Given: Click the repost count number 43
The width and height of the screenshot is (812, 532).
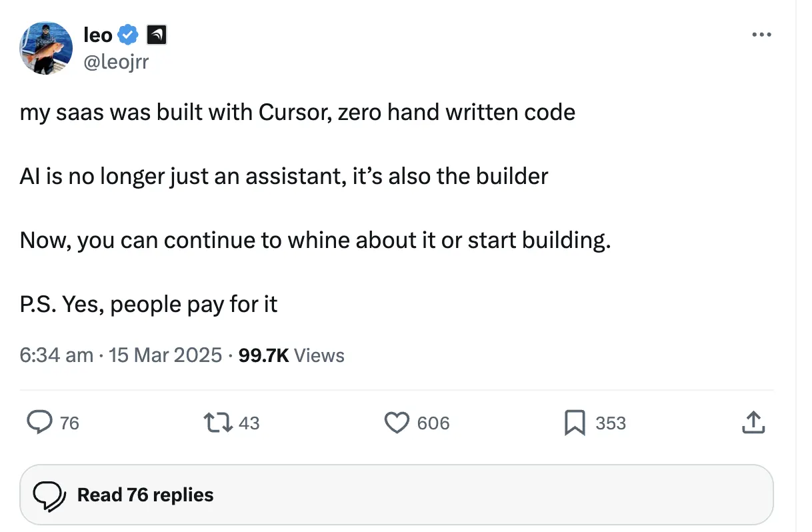Looking at the screenshot, I should tap(249, 423).
